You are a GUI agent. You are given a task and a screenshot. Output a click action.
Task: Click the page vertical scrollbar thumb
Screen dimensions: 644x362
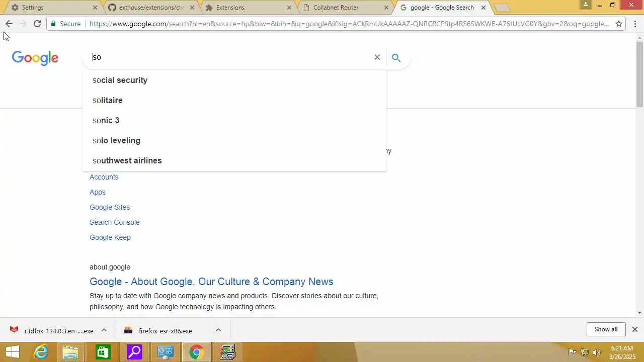pyautogui.click(x=639, y=74)
